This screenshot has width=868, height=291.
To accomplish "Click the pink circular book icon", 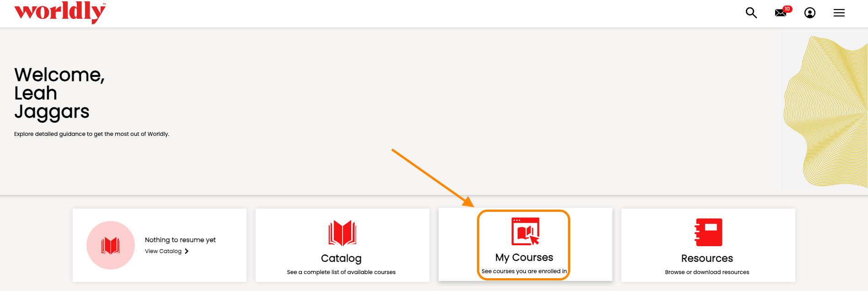I will pyautogui.click(x=111, y=245).
